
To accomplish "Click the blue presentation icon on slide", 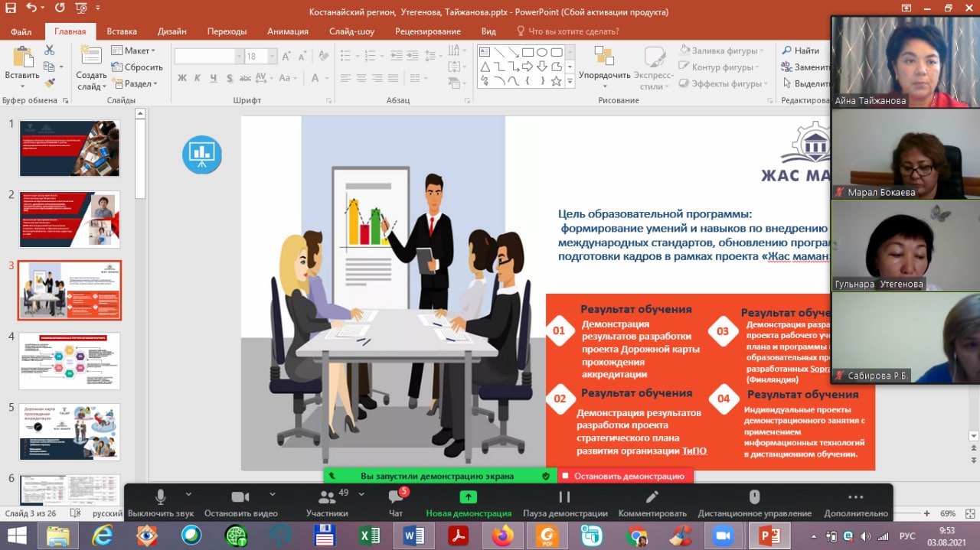I will click(x=201, y=155).
